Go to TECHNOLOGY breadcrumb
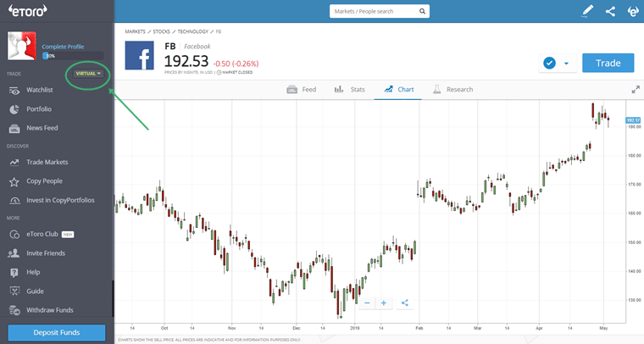644x344 pixels. coord(193,31)
